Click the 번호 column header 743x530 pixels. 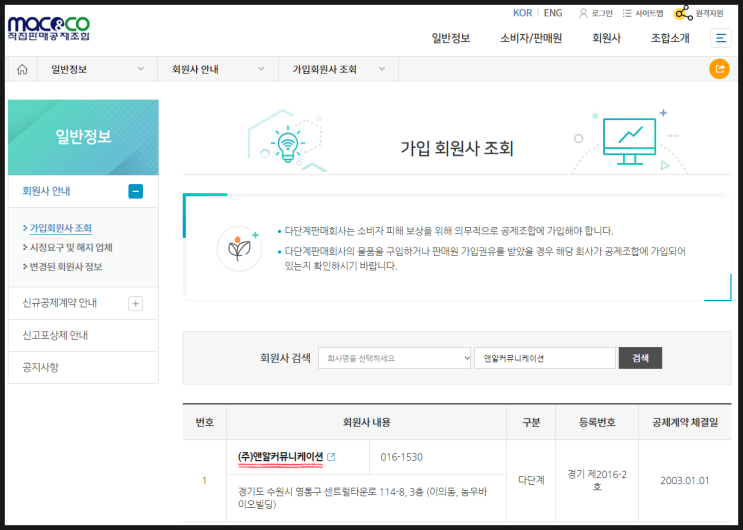(x=205, y=422)
